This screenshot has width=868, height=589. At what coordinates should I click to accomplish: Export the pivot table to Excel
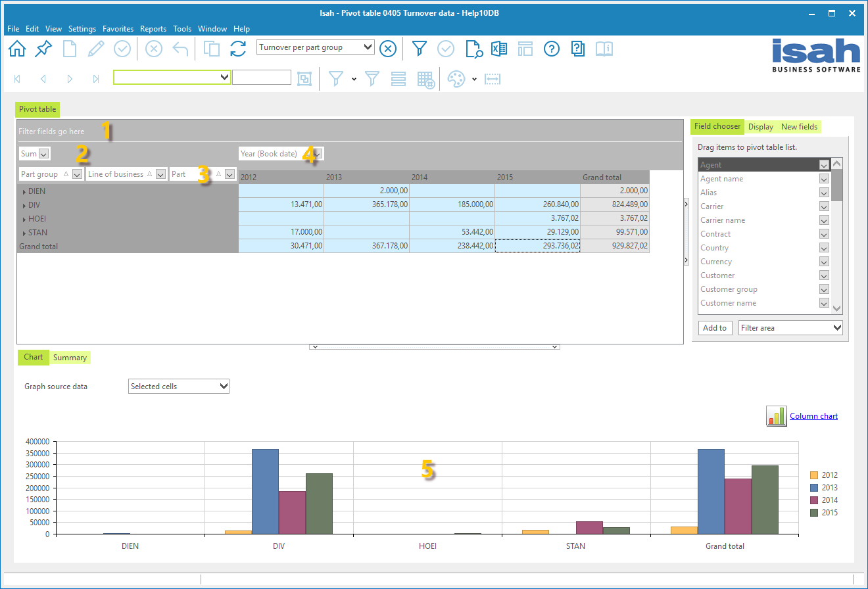pos(498,48)
